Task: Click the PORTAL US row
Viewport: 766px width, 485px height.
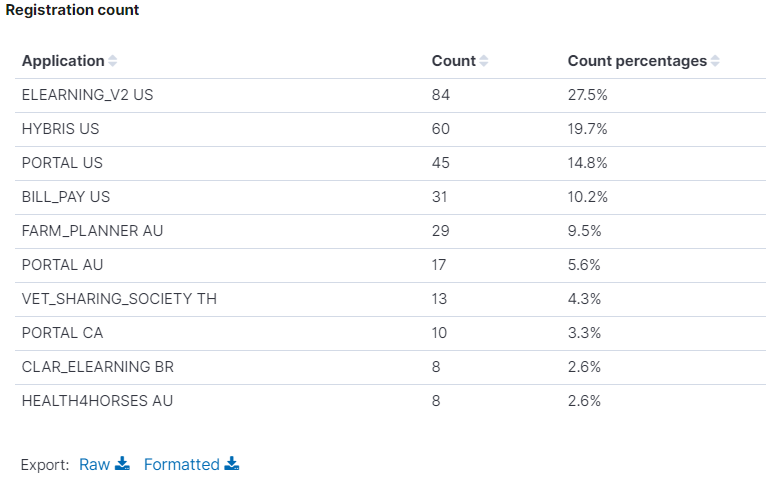Action: coord(62,163)
